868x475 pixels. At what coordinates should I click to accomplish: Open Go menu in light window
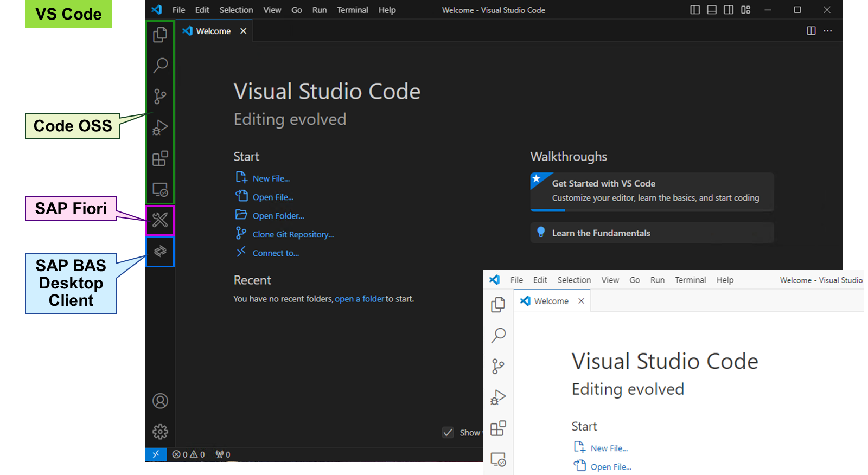(x=635, y=280)
